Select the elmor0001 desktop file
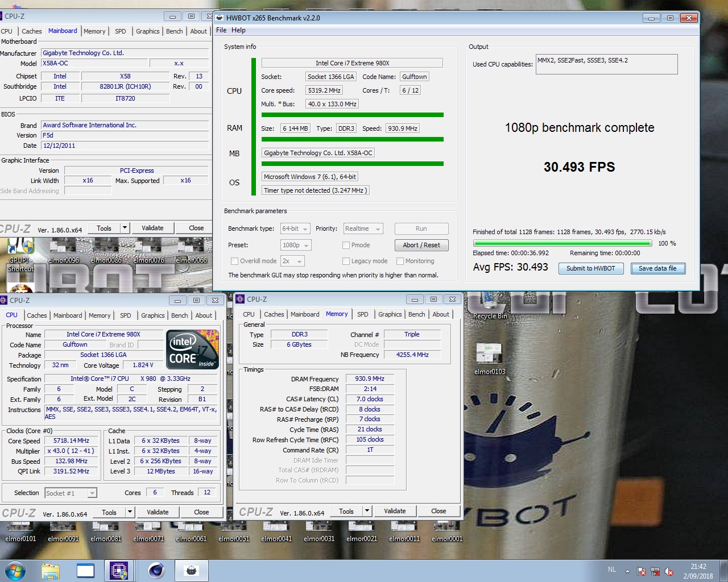The image size is (728, 582). coord(447,531)
